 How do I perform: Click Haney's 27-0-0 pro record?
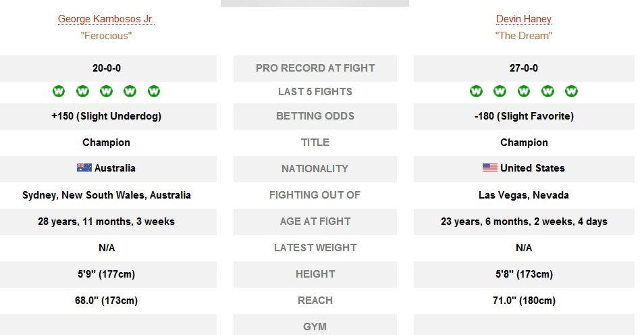coord(524,68)
